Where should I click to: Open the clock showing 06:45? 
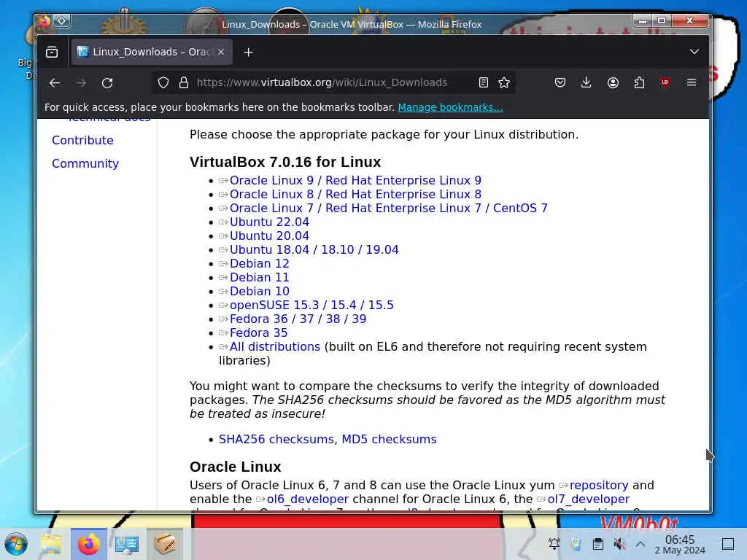680,545
